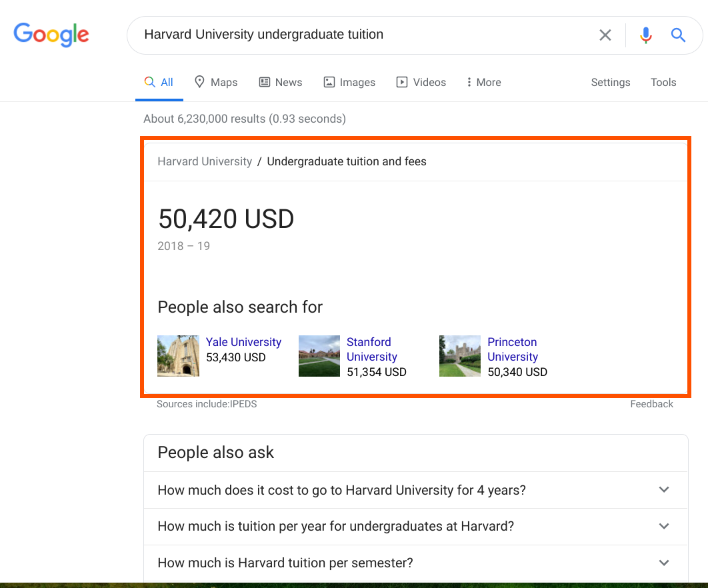
Task: Expand 'tuition per year for undergraduates' question
Action: (415, 526)
